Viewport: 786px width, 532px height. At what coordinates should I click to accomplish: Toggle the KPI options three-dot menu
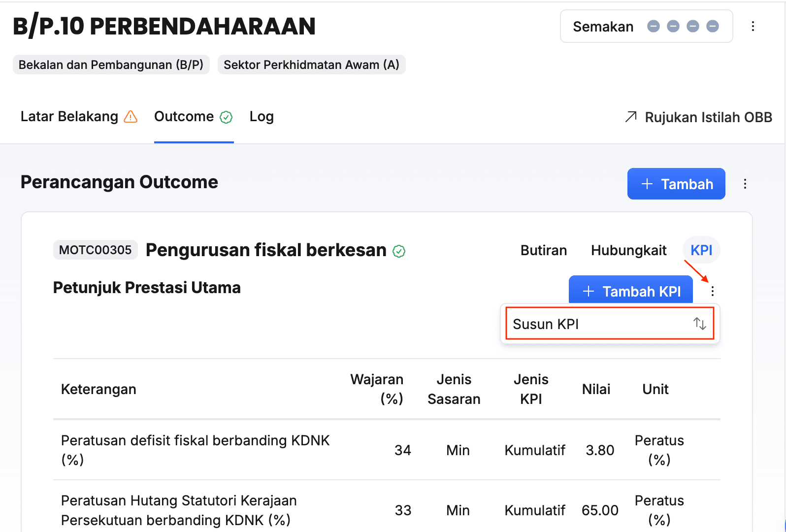click(x=712, y=292)
